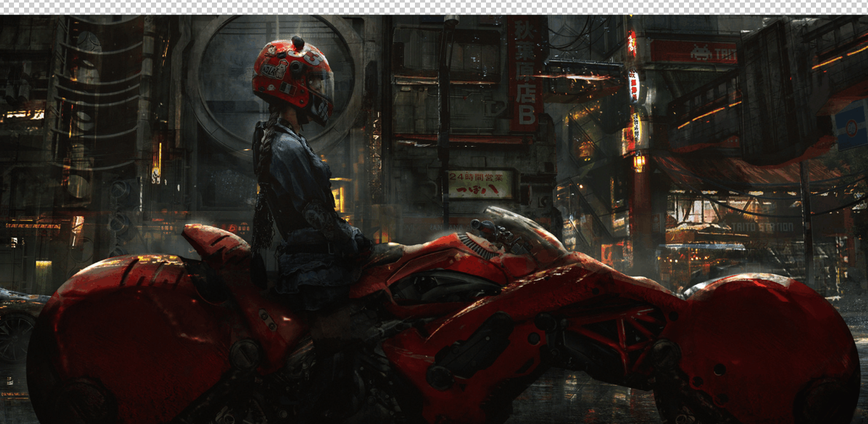Image resolution: width=868 pixels, height=424 pixels.
Task: Click the hanging orange lantern
Action: (639, 162)
